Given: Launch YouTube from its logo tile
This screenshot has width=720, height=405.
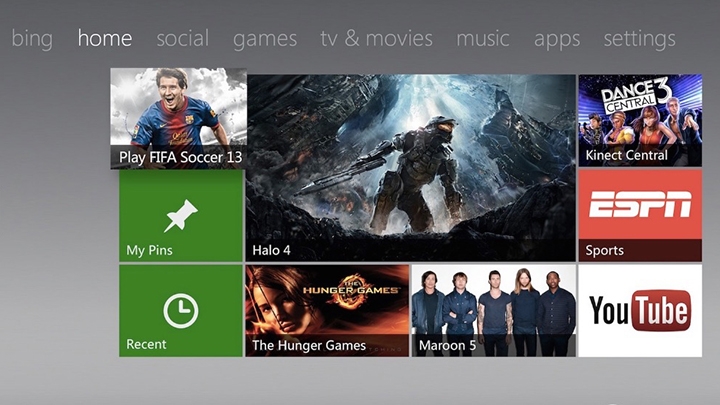Looking at the screenshot, I should tap(640, 311).
